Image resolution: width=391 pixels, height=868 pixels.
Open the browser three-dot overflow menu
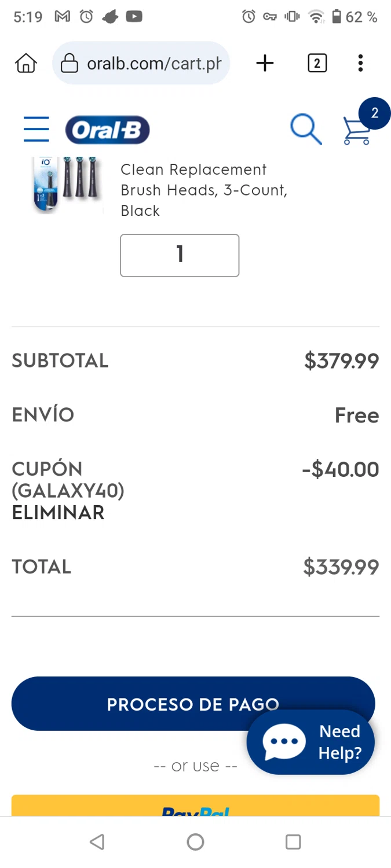(x=360, y=63)
